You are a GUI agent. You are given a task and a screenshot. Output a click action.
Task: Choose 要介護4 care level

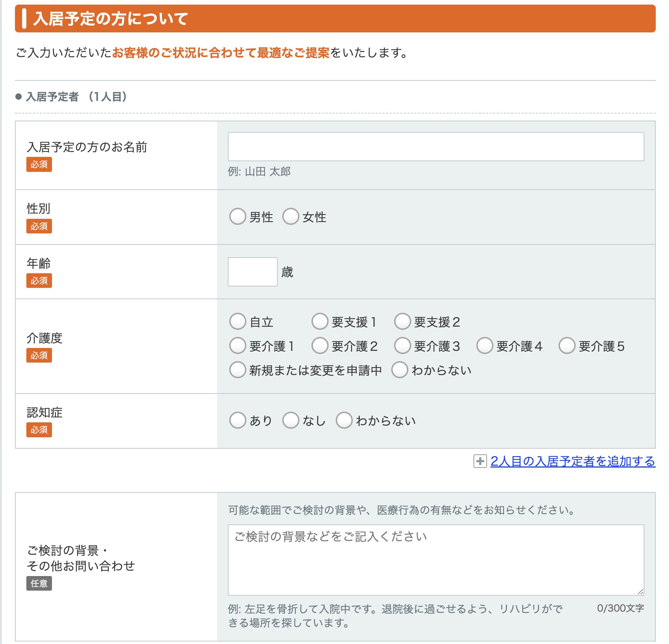[485, 345]
